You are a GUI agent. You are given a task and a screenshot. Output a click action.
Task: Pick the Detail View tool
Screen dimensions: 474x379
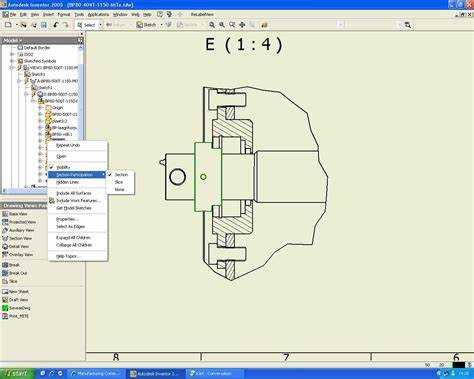pyautogui.click(x=16, y=247)
